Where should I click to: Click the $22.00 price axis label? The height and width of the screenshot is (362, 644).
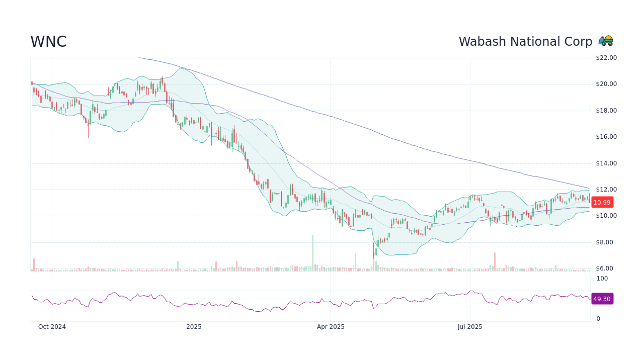(x=606, y=58)
